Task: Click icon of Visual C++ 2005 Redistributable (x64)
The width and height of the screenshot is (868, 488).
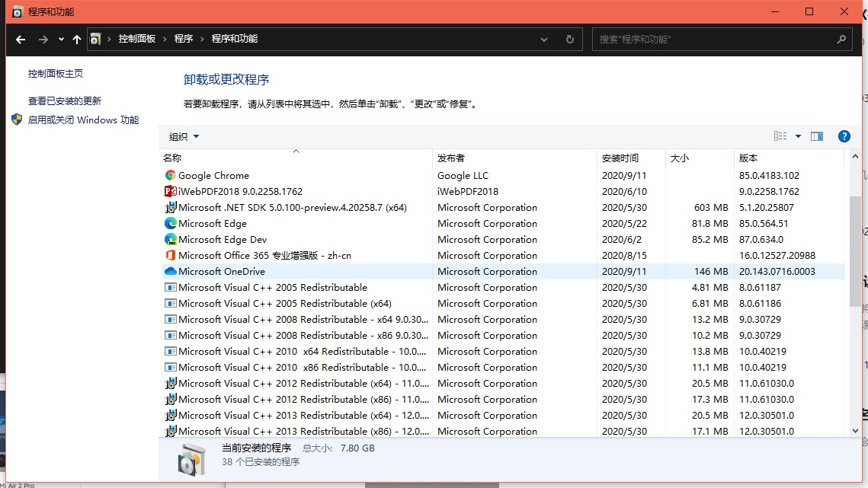Action: (x=171, y=303)
